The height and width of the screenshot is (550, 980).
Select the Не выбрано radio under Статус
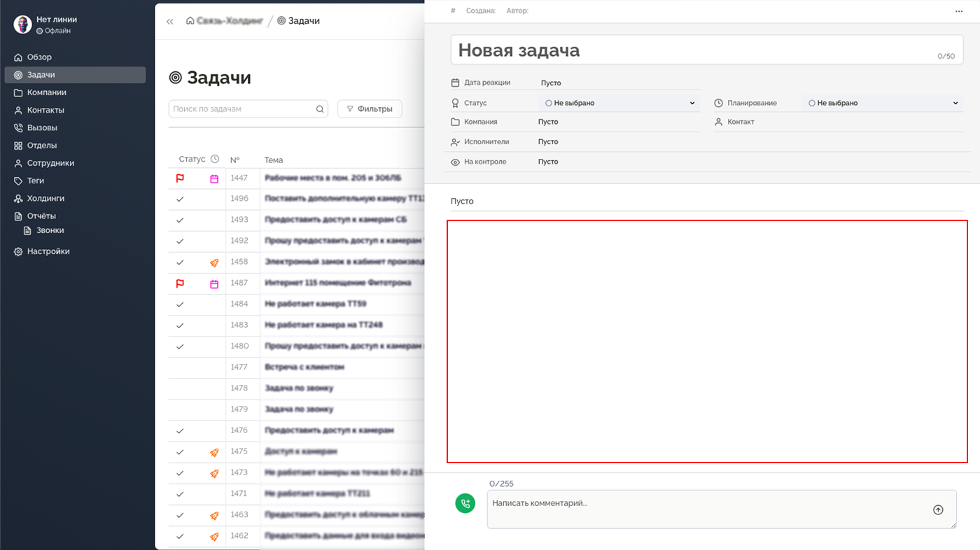(x=548, y=102)
